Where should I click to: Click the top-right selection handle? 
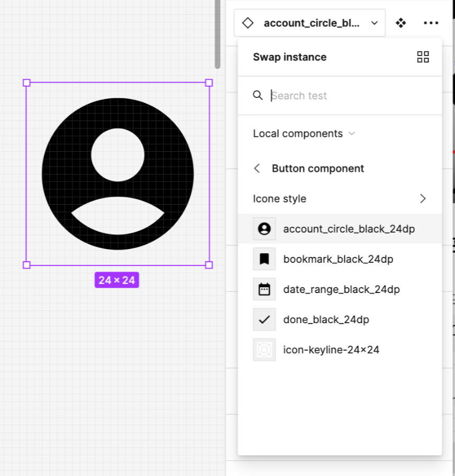tap(209, 83)
